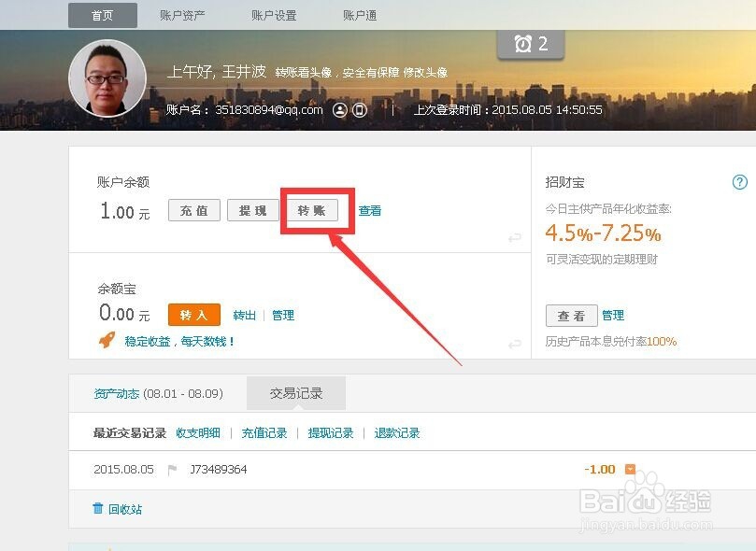
Task: Open the 收支明细 link
Action: click(198, 433)
